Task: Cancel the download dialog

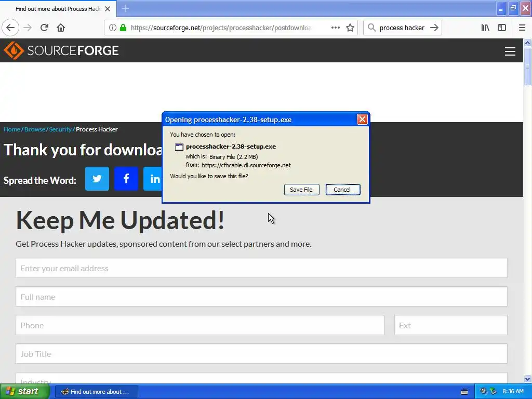Action: [x=343, y=190]
